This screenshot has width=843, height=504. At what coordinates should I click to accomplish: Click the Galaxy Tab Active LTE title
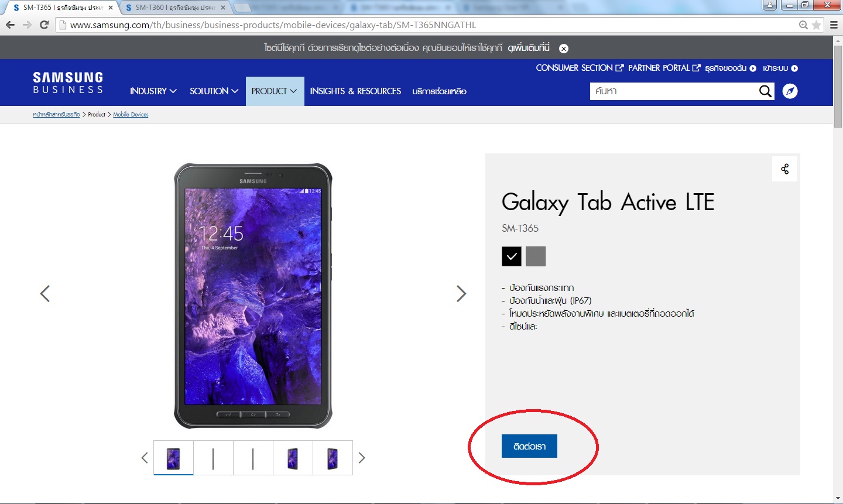(608, 203)
